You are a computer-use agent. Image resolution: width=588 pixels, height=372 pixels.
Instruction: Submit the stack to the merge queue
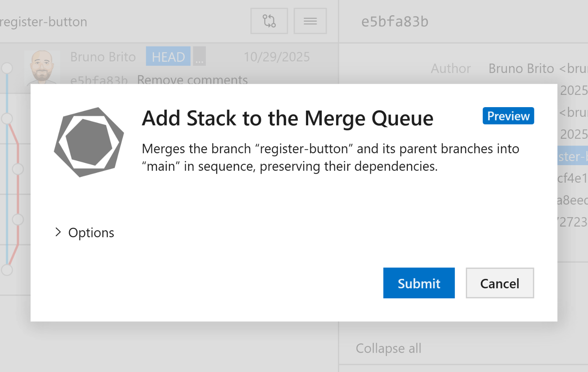418,283
